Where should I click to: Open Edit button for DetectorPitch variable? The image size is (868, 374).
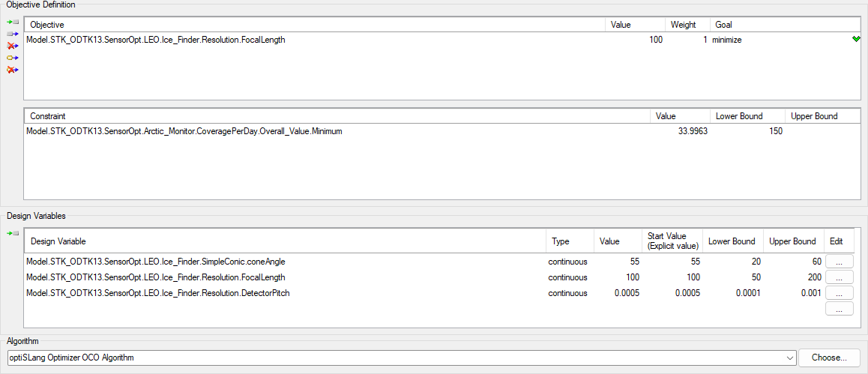coord(839,293)
